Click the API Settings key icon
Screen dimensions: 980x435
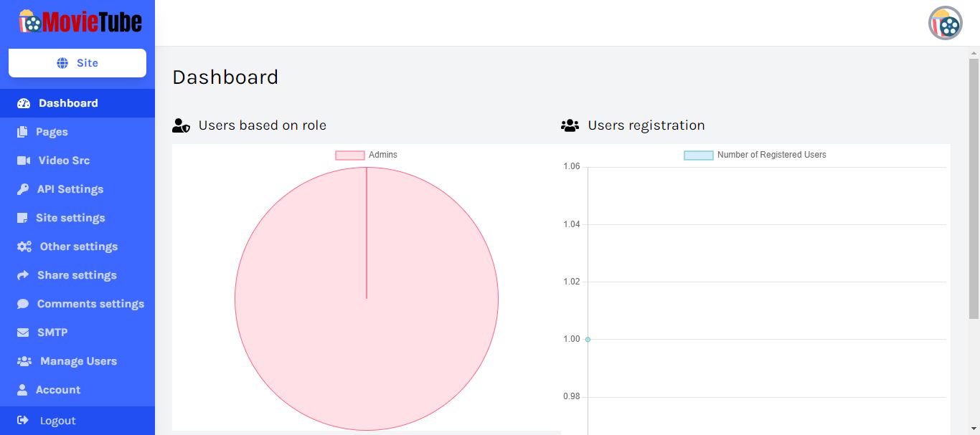tap(23, 189)
